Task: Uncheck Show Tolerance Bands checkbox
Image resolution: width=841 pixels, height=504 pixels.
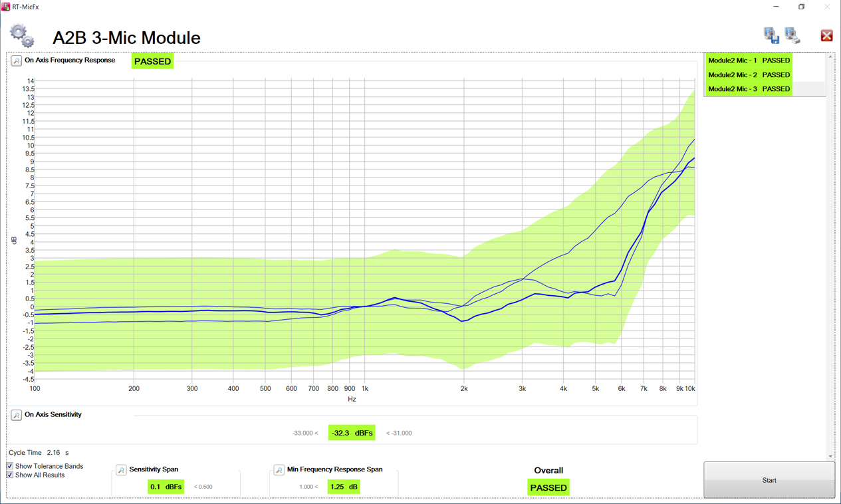Action: point(10,466)
